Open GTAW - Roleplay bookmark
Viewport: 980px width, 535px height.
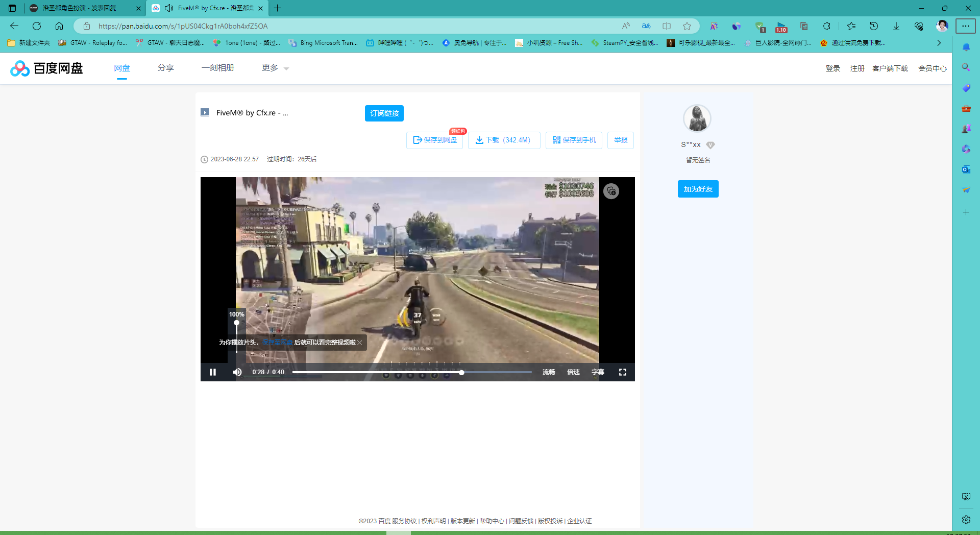pos(93,43)
